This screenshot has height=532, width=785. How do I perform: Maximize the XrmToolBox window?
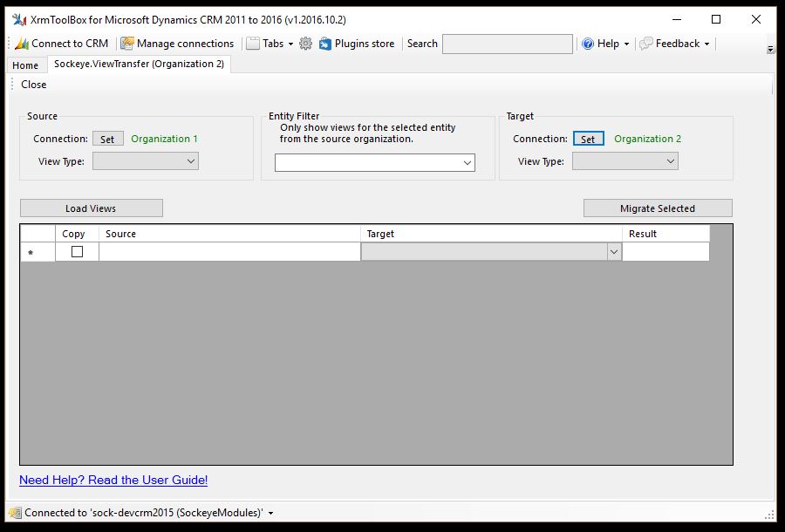click(x=716, y=19)
